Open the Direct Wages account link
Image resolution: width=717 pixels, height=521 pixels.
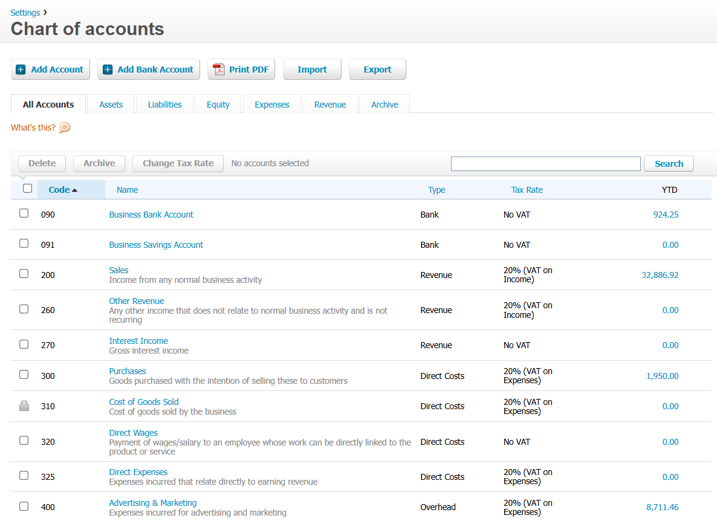[x=133, y=433]
